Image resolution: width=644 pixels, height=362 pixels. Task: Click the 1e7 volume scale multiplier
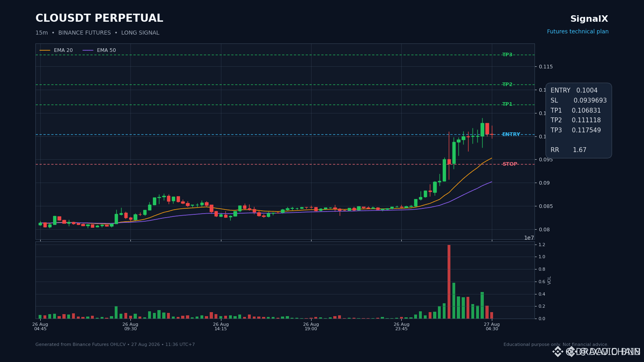(x=529, y=238)
